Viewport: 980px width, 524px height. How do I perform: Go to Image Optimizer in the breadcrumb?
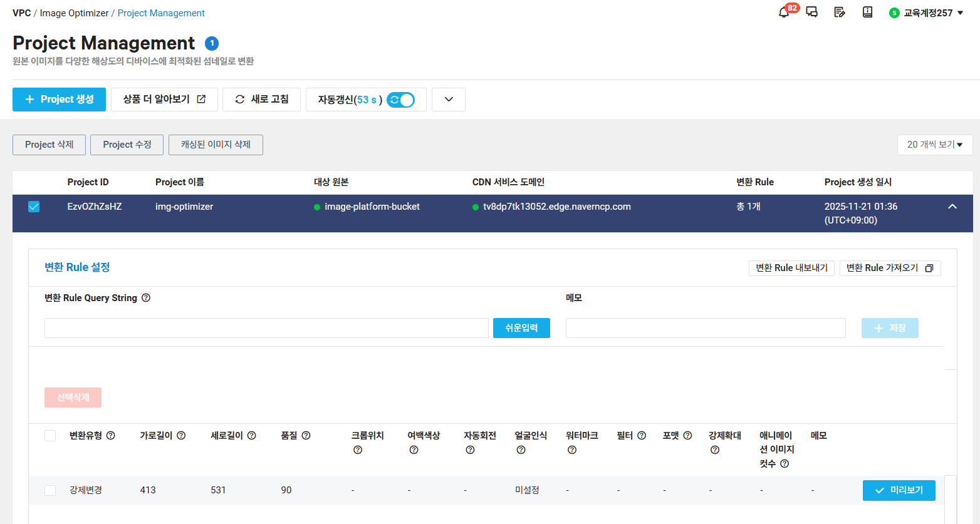tap(74, 13)
